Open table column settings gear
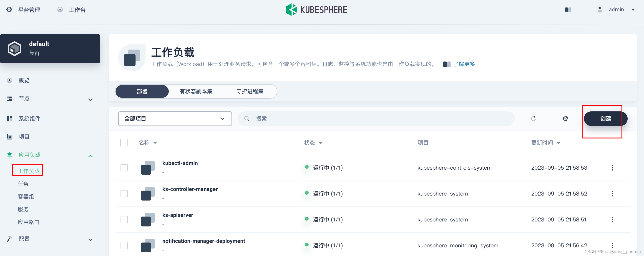Screen dimensions: 644x256 click(565, 118)
